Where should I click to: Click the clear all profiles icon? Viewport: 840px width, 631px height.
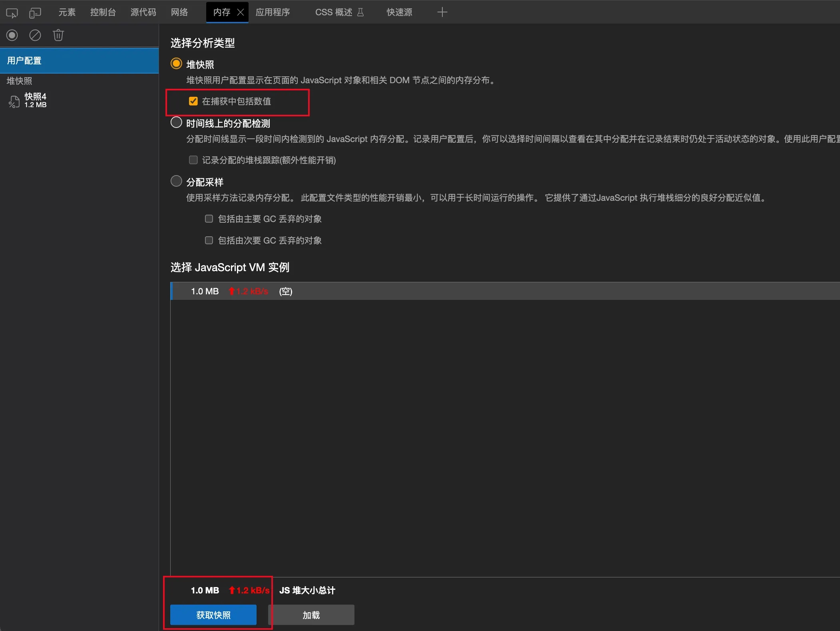[35, 35]
